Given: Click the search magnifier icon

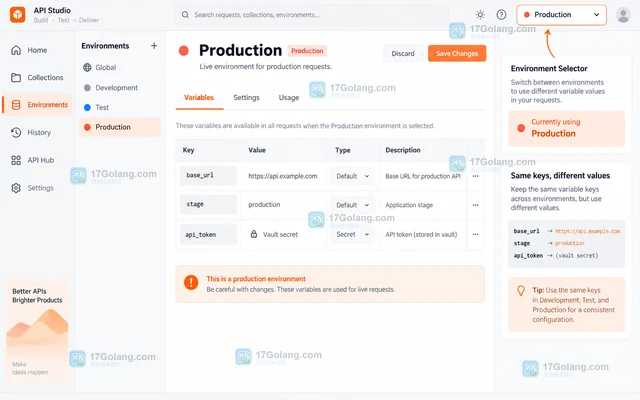Looking at the screenshot, I should tap(185, 15).
